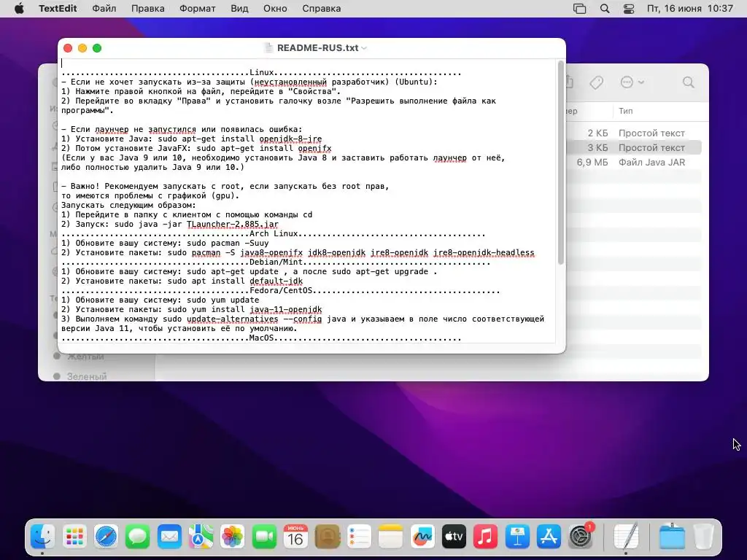Open Keynote app in the Dock
Screen dimensions: 747x560
(x=517, y=536)
